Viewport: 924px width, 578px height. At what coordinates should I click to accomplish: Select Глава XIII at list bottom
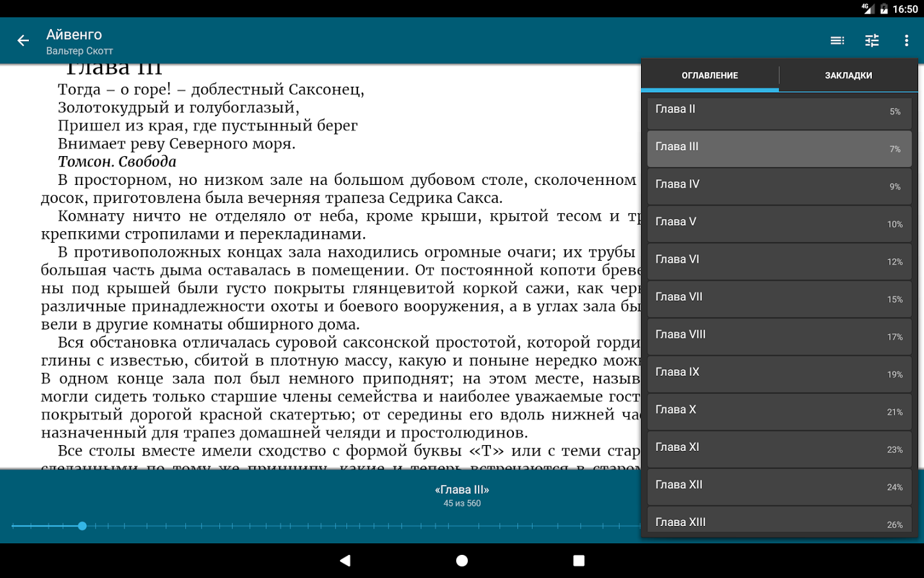click(779, 520)
